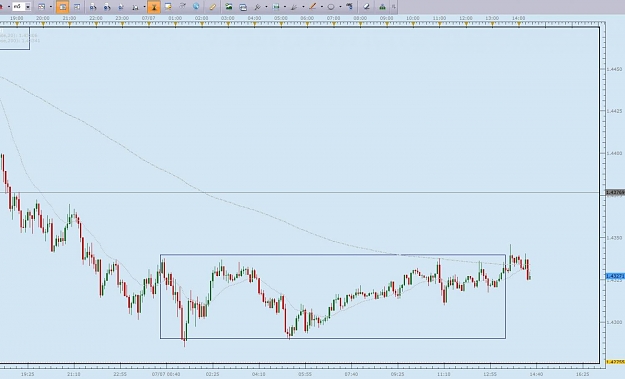This screenshot has height=379, width=625.
Task: Click the 1.4450 price axis label
Action: point(614,69)
